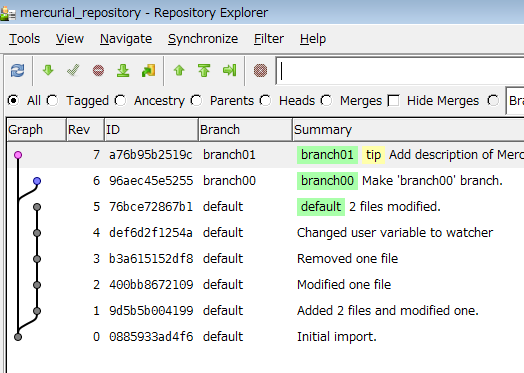This screenshot has height=373, width=524.
Task: Click summary 'Modified one file'
Action: [x=344, y=285]
